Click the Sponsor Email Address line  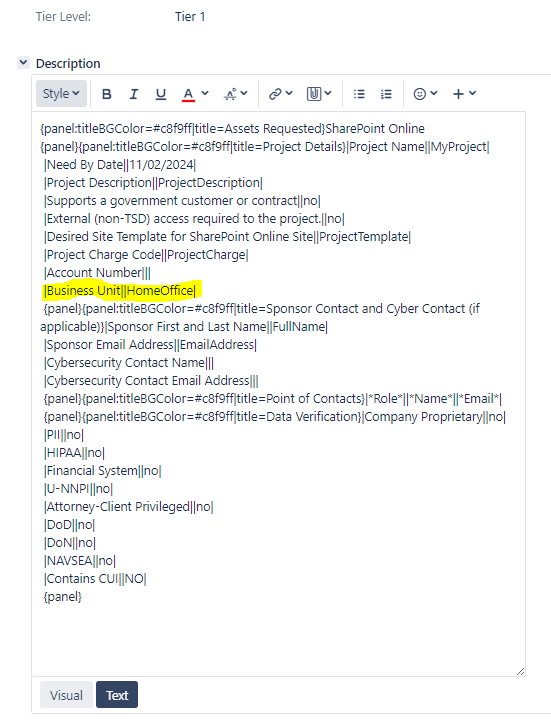click(150, 345)
